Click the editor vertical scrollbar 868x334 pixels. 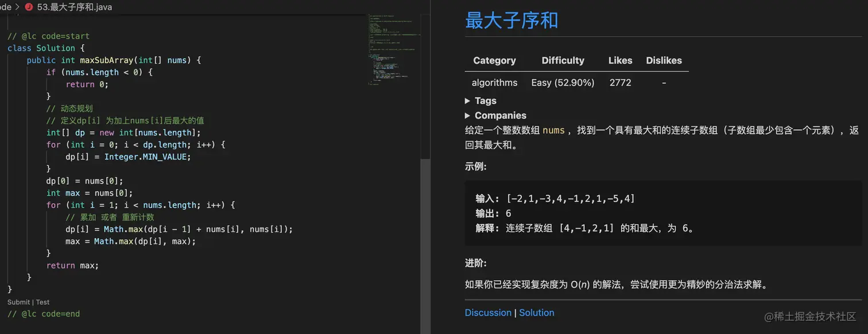click(425, 247)
